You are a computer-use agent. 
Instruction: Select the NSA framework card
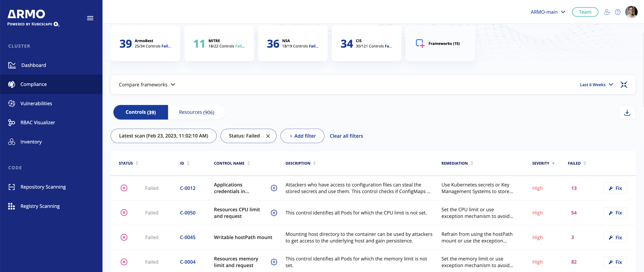pos(293,43)
